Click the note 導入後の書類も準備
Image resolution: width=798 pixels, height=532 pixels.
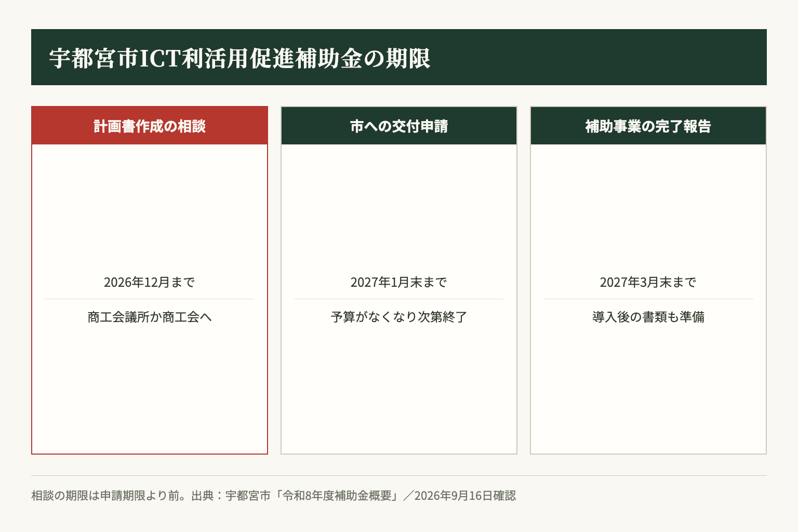648,317
